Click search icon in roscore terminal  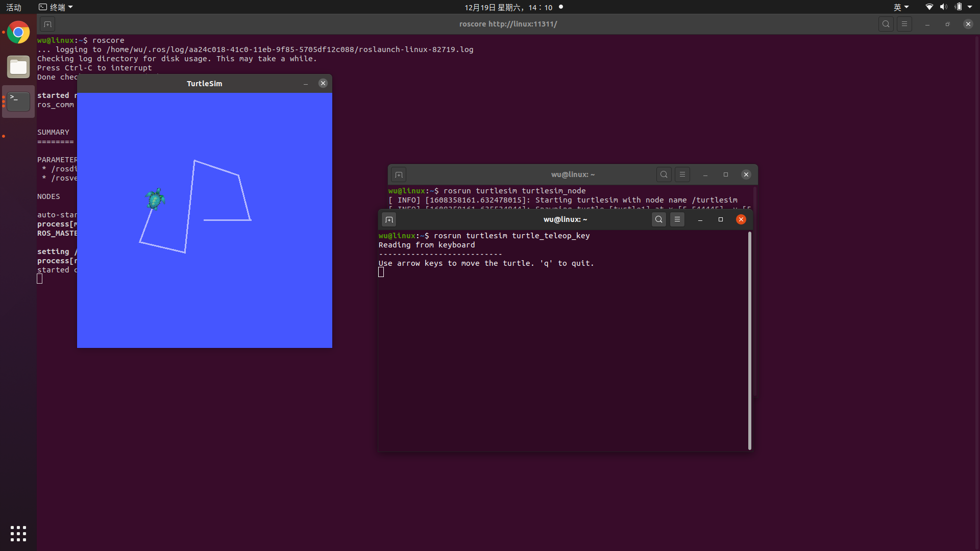(x=886, y=24)
